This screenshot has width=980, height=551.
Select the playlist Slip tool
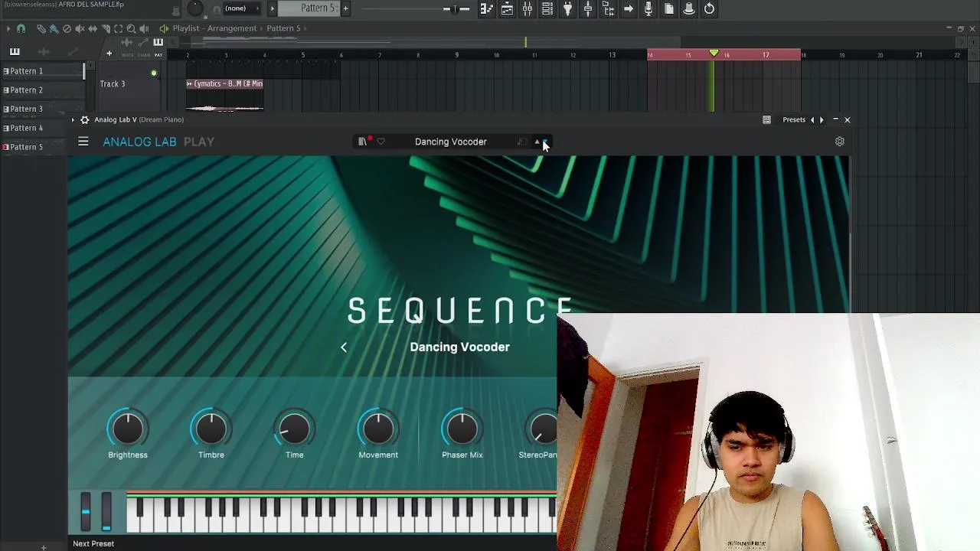(93, 28)
